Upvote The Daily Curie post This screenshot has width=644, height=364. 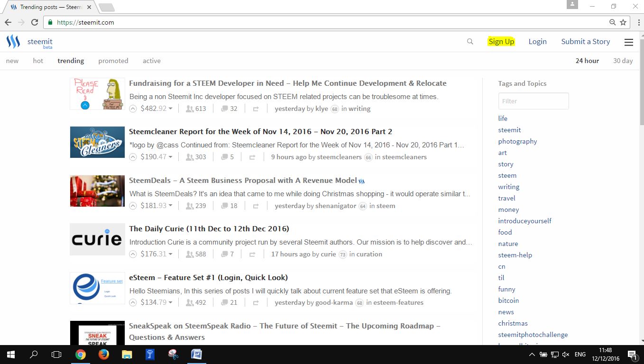pyautogui.click(x=133, y=254)
